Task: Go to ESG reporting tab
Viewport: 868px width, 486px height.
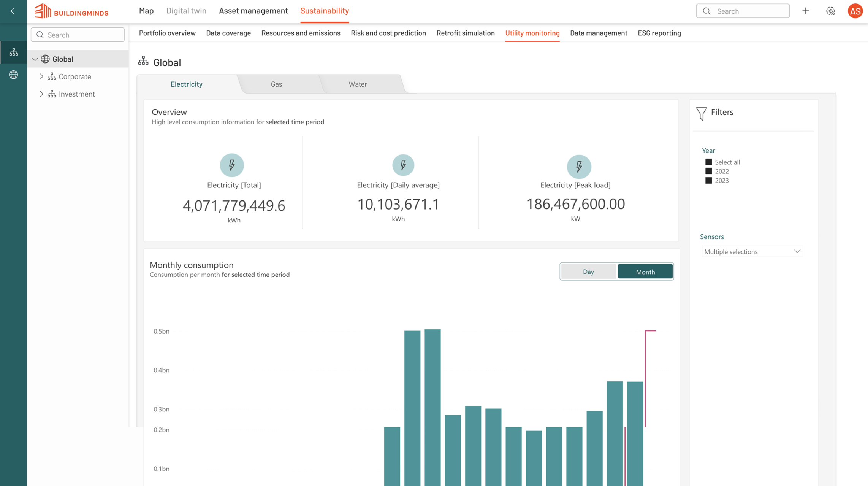Action: 659,33
